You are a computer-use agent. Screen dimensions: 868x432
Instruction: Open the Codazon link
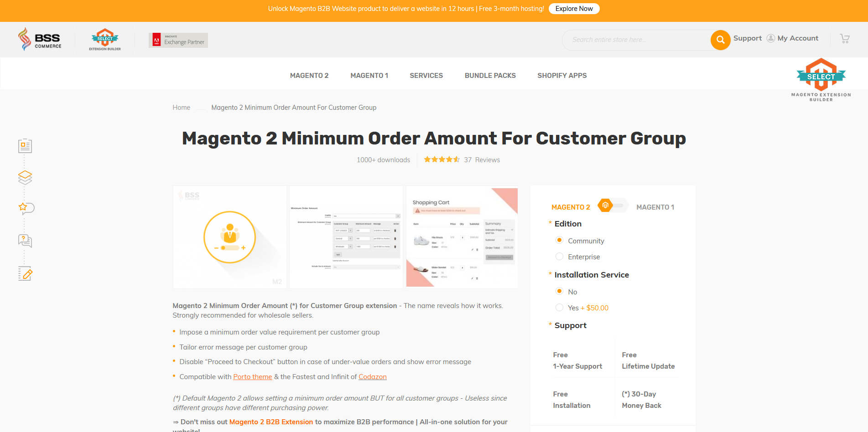point(373,377)
